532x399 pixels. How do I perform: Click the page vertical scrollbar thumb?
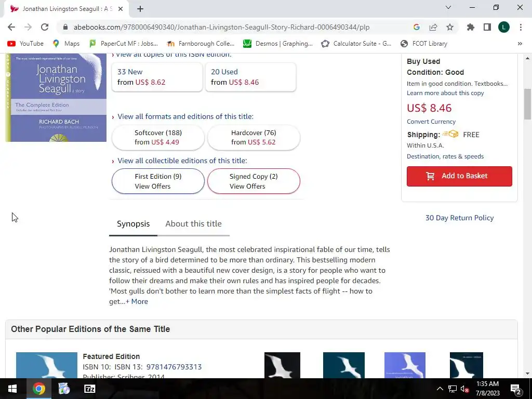click(x=528, y=104)
